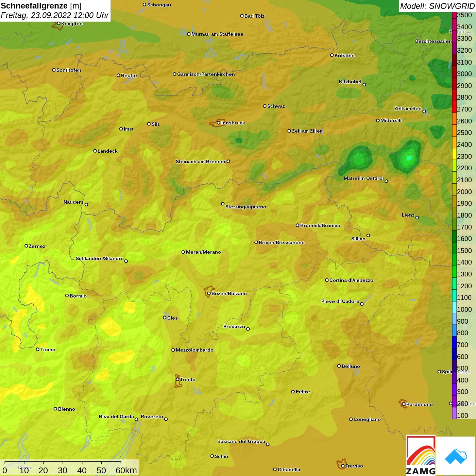Pick the bright yellow legend color segment
The height and width of the screenshot is (476, 476).
[454, 154]
